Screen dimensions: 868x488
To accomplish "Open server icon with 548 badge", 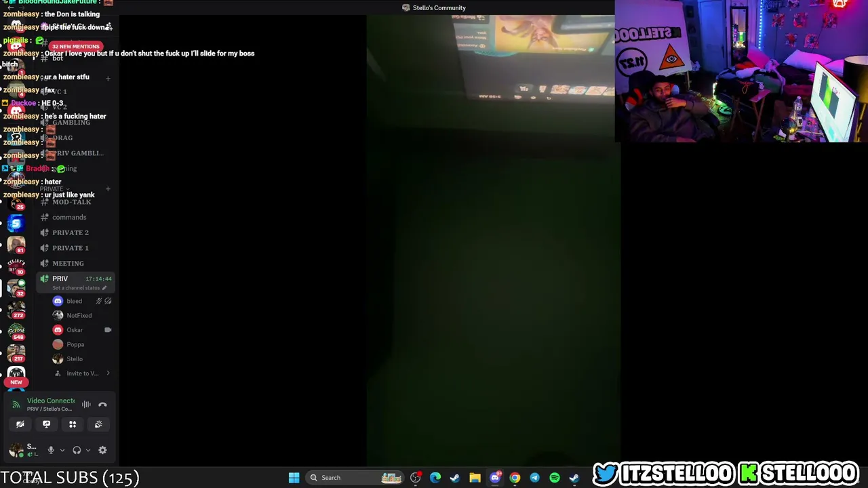I will coord(16,331).
